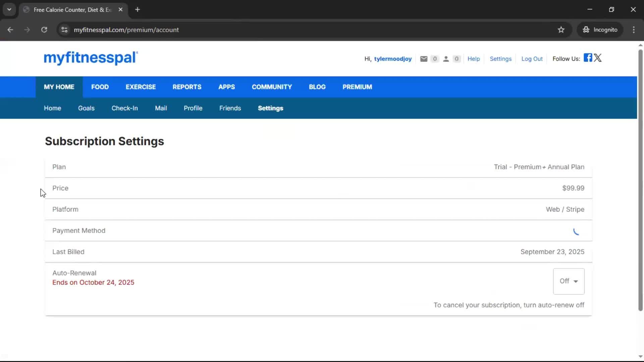Open the PREMIUM menu
This screenshot has height=362, width=644.
click(x=357, y=87)
